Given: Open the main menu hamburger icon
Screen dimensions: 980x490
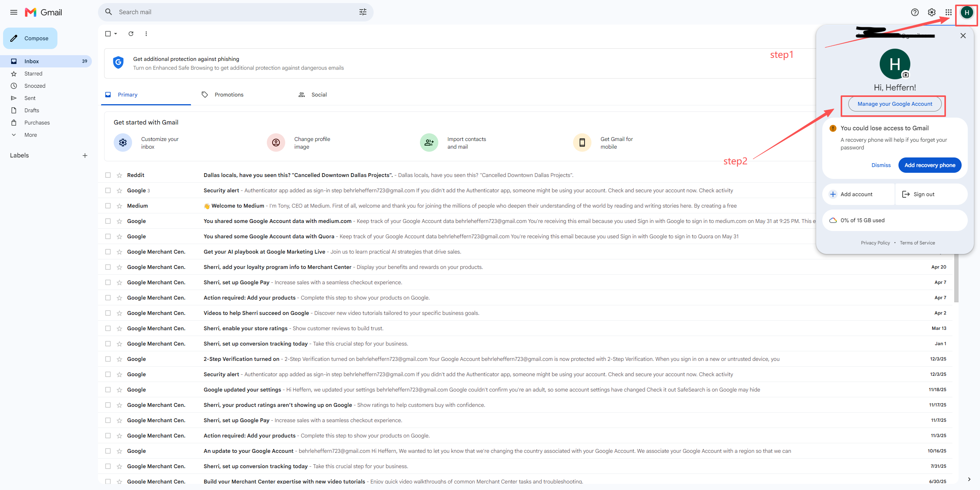Looking at the screenshot, I should [14, 12].
